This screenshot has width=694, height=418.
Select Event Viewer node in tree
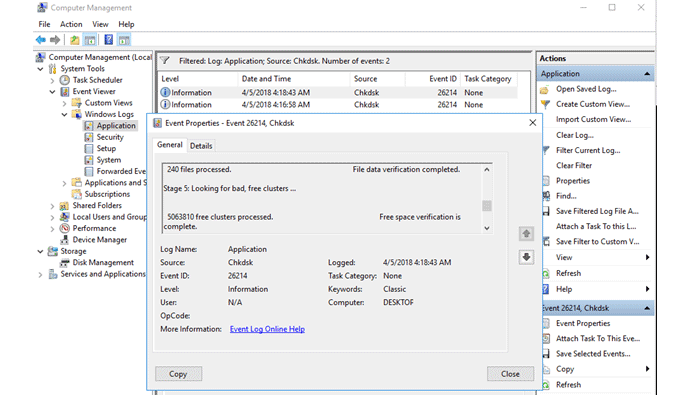(x=94, y=92)
